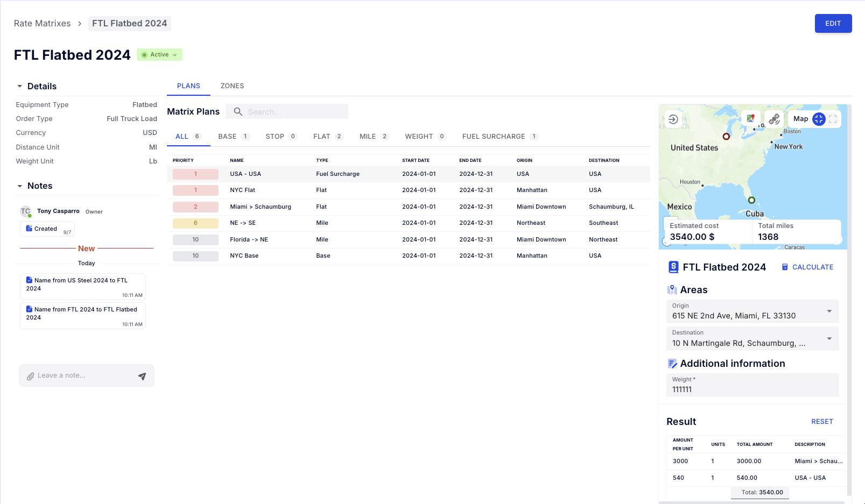The height and width of the screenshot is (504, 865).
Task: Click the paperclip attachment icon
Action: (31, 376)
